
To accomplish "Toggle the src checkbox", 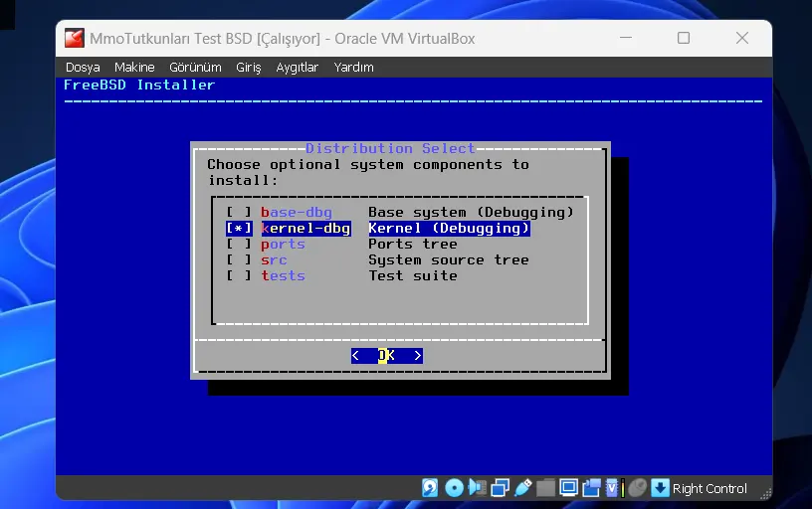I will pos(239,259).
